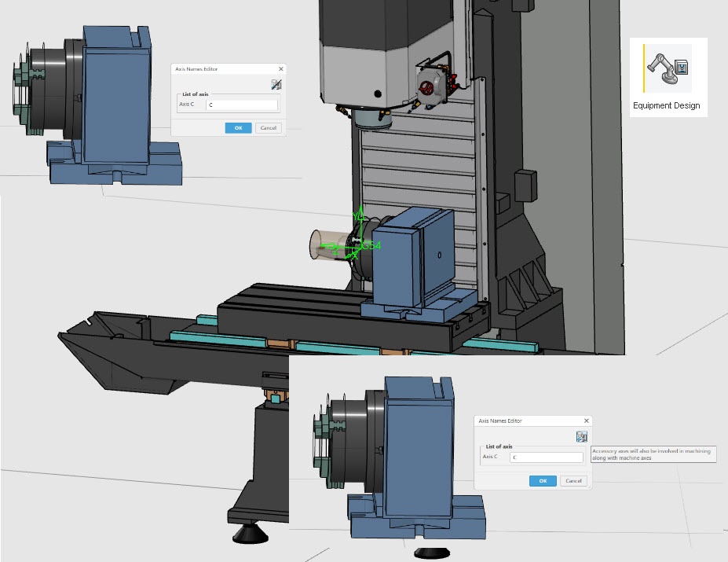
Task: Click OK in the lower Axis Names Editor
Action: click(x=543, y=481)
